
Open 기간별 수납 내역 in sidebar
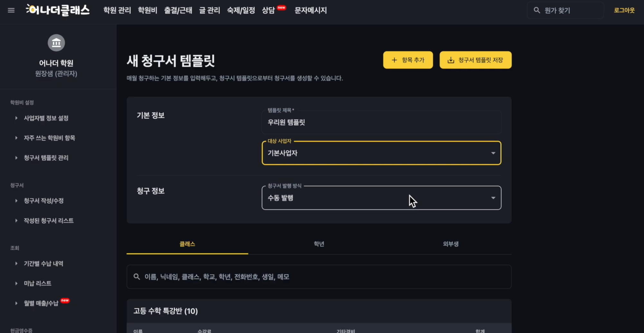click(43, 264)
